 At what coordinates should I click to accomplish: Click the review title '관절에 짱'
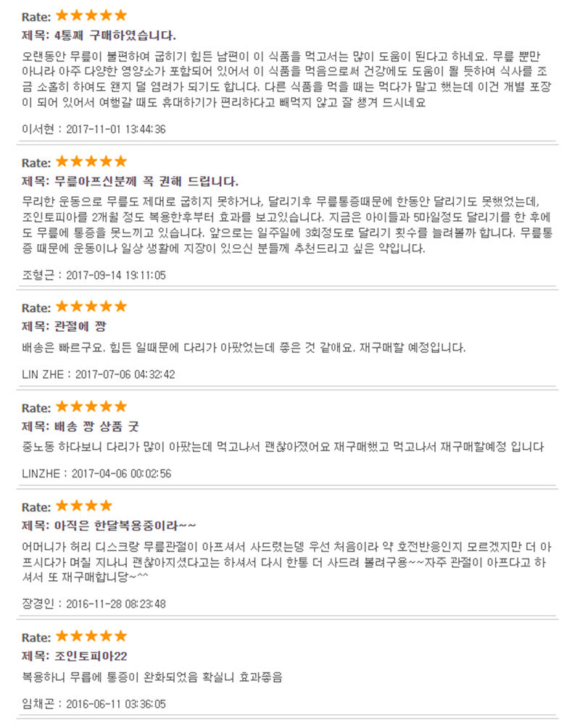(80, 327)
